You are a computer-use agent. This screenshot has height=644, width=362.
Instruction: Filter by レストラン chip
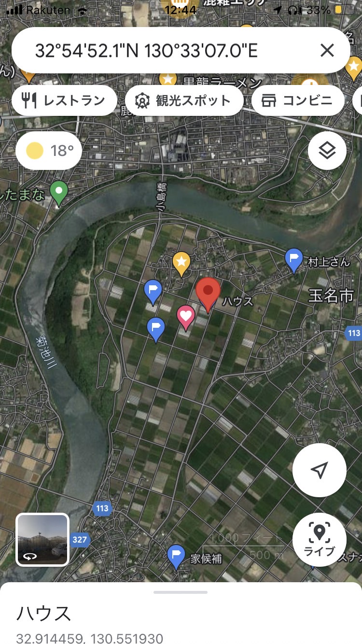64,100
